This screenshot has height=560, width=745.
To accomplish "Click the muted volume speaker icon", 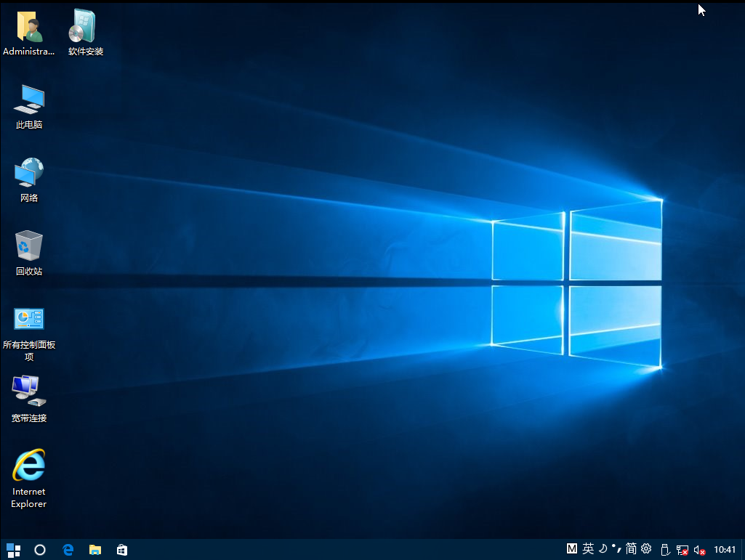I will 699,550.
